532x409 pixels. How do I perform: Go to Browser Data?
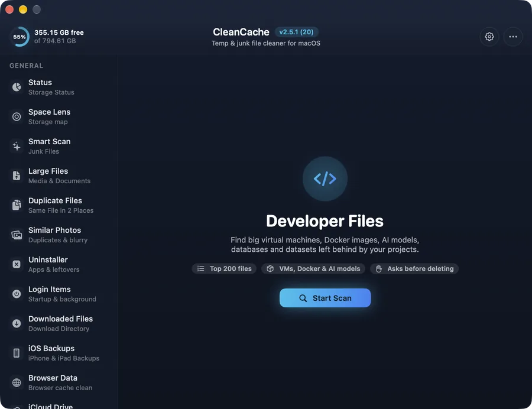coord(59,382)
